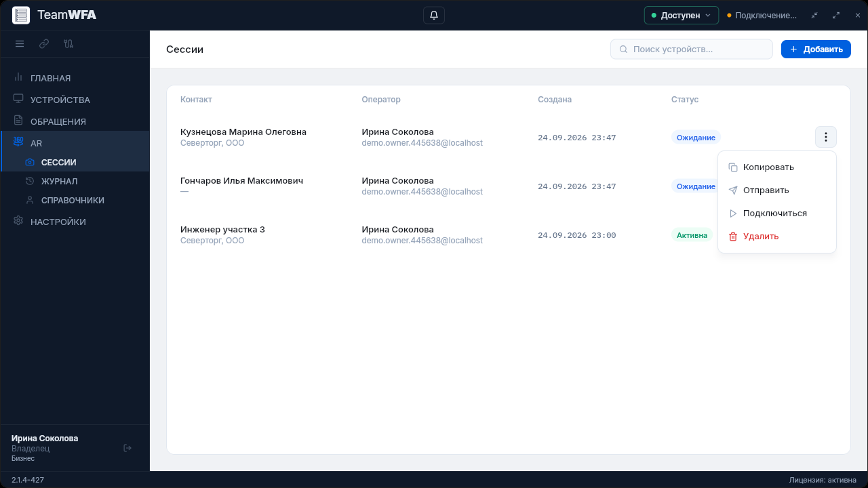Click the Поиск устройств search field

pos(692,49)
